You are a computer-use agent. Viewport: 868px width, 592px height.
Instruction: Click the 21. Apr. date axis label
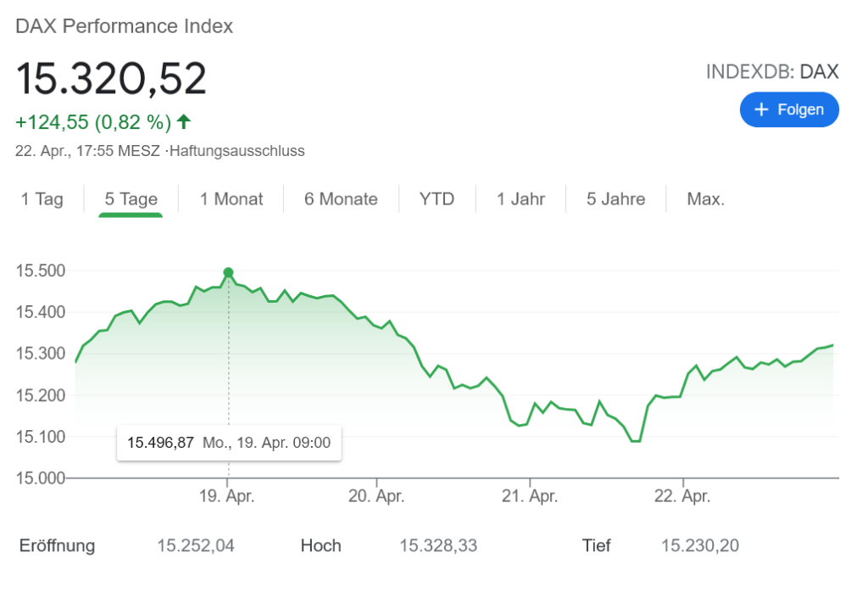pos(530,497)
